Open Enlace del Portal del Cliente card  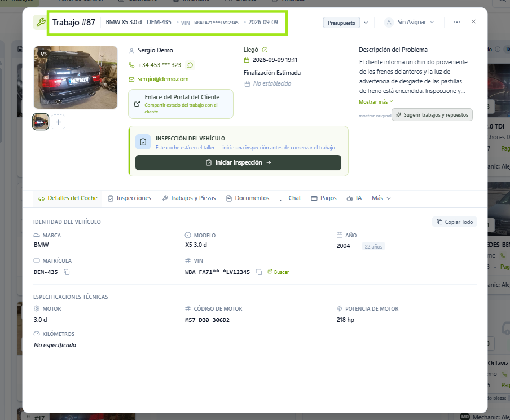coord(181,104)
